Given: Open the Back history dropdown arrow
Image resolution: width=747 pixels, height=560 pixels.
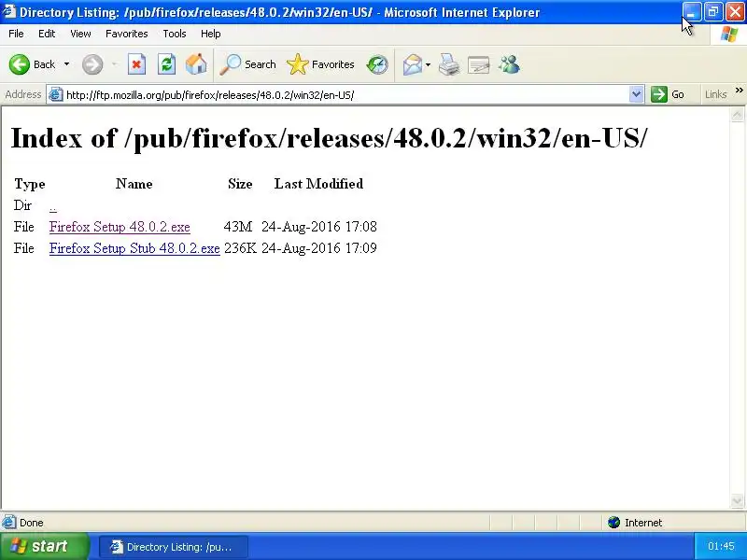Looking at the screenshot, I should click(x=66, y=64).
